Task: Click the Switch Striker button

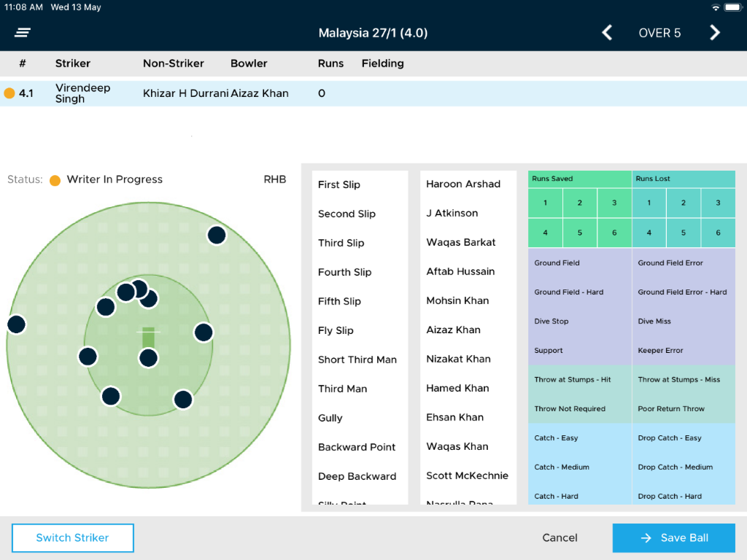Action: point(73,538)
